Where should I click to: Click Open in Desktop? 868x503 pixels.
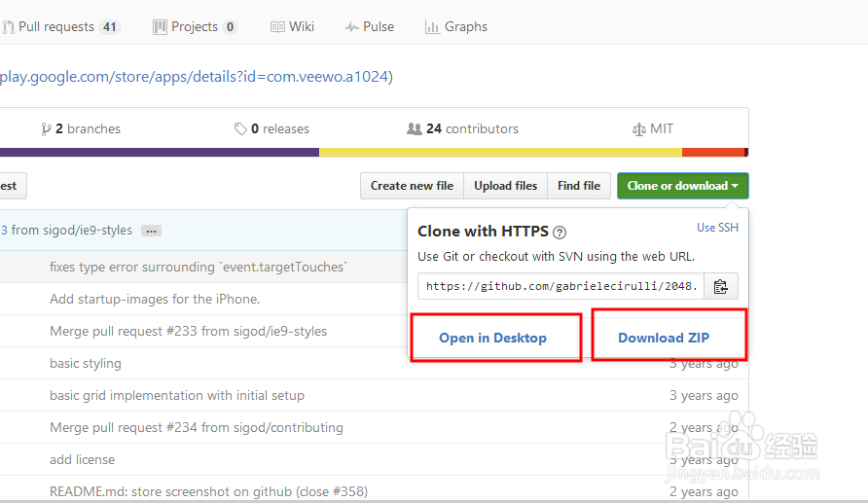(x=492, y=338)
